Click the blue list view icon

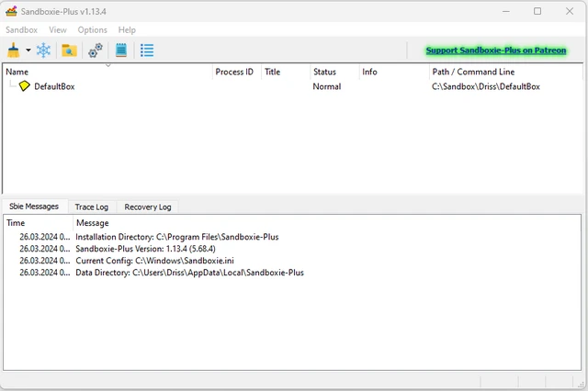147,50
